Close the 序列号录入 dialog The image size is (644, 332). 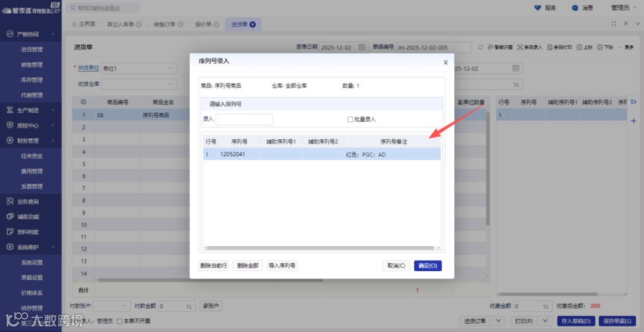pos(445,63)
